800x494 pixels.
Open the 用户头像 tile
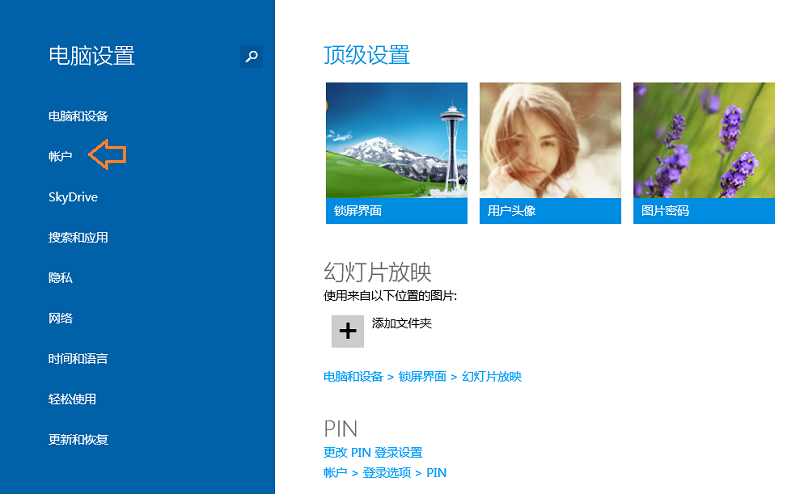click(x=550, y=153)
